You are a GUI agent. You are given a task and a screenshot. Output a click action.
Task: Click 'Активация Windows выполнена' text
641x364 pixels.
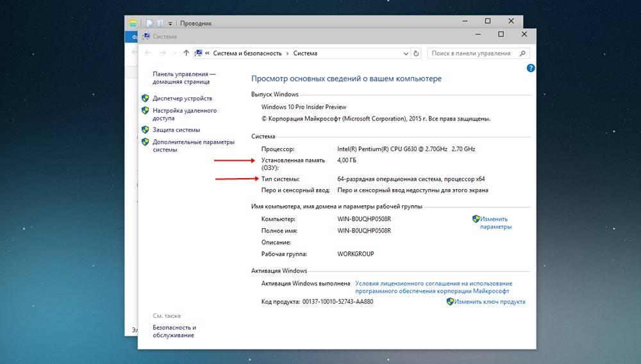pos(306,283)
